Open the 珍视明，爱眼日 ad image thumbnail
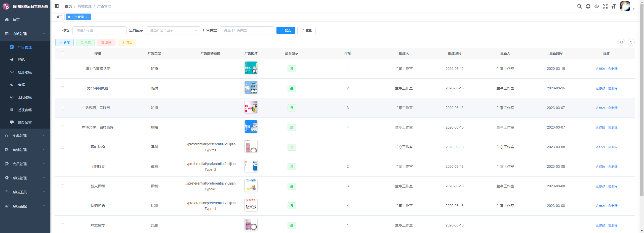Screen dimensions: 644x233 [x=251, y=107]
